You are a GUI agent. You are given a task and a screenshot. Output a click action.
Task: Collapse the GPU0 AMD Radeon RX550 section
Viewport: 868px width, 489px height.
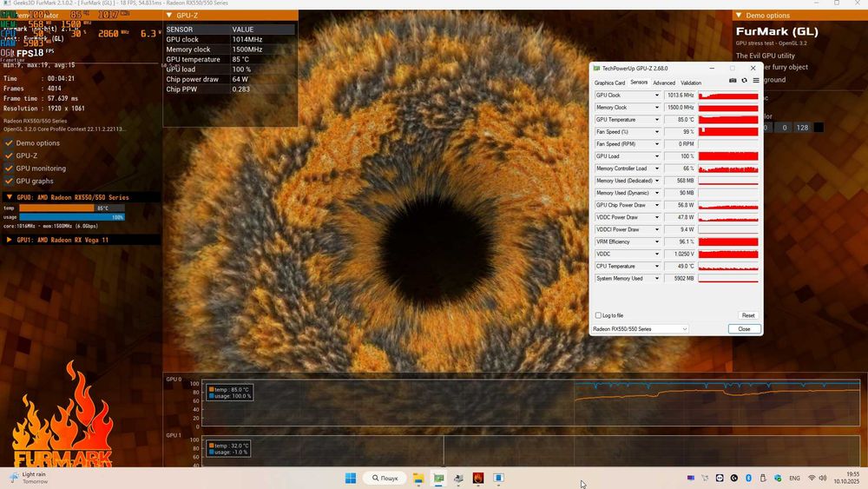[x=9, y=197]
